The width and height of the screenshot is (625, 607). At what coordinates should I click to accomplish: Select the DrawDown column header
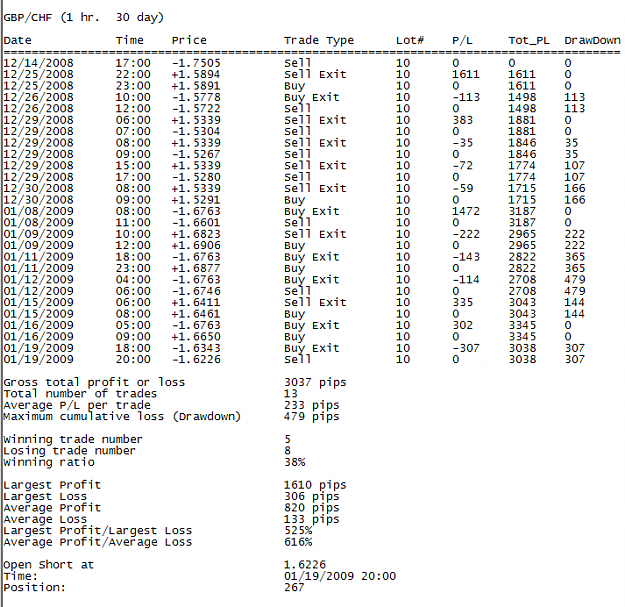coord(592,41)
